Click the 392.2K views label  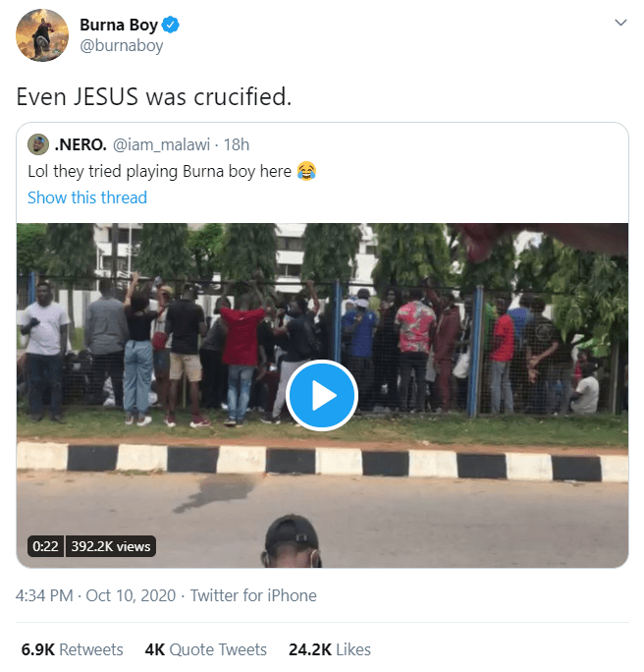click(111, 546)
